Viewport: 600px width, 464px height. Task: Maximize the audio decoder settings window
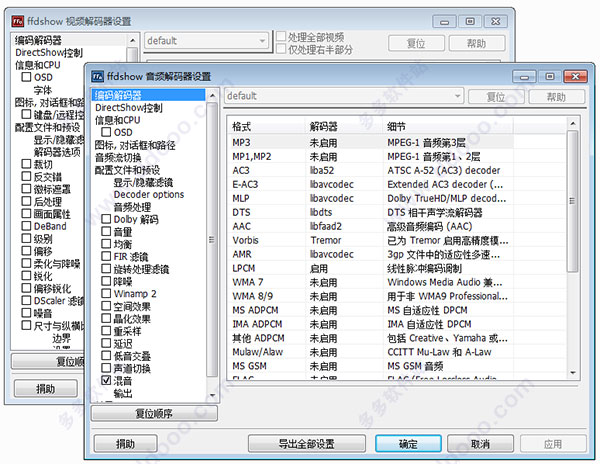coord(550,77)
